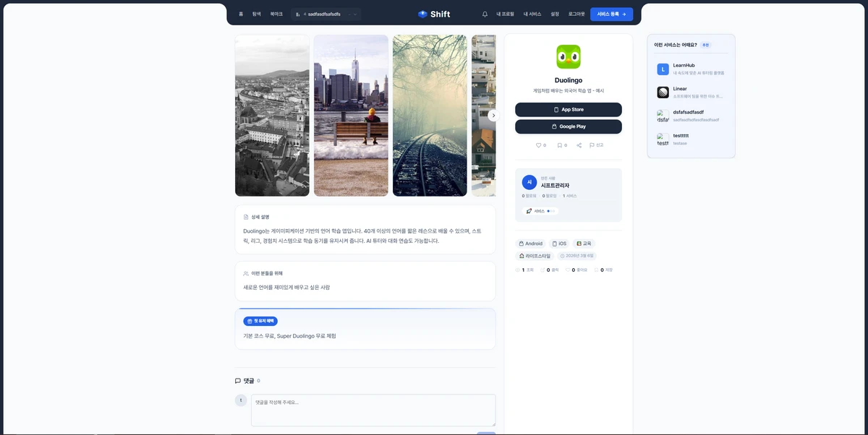The width and height of the screenshot is (868, 435).
Task: Open the Duolingo owl app icon
Action: coord(569,57)
